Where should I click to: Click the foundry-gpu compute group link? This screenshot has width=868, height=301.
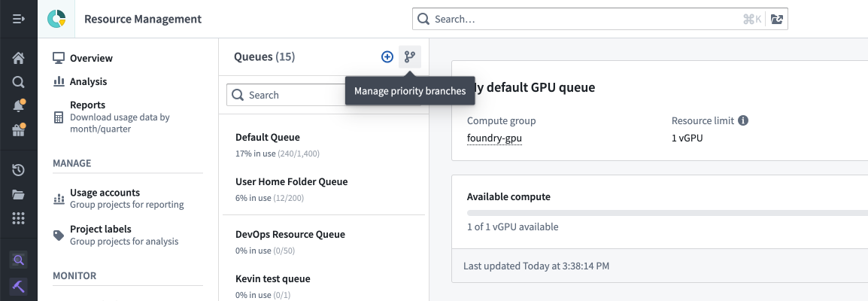coord(494,138)
